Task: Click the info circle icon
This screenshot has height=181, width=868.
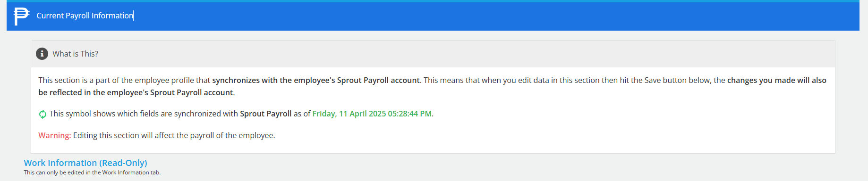Action: coord(42,54)
